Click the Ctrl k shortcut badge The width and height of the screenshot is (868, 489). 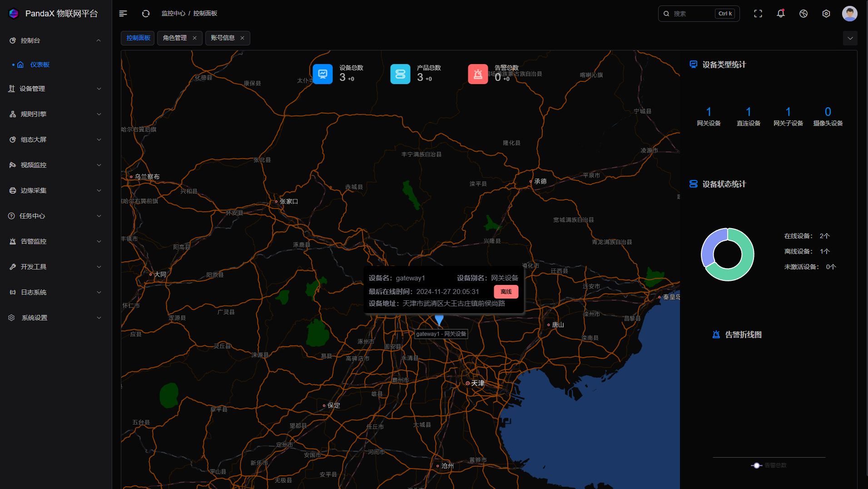point(725,14)
